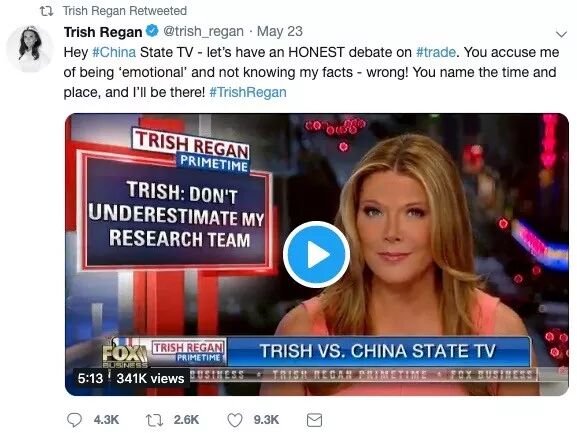Click the 4.3K replies count
Image resolution: width=577 pixels, height=433 pixels.
click(106, 420)
